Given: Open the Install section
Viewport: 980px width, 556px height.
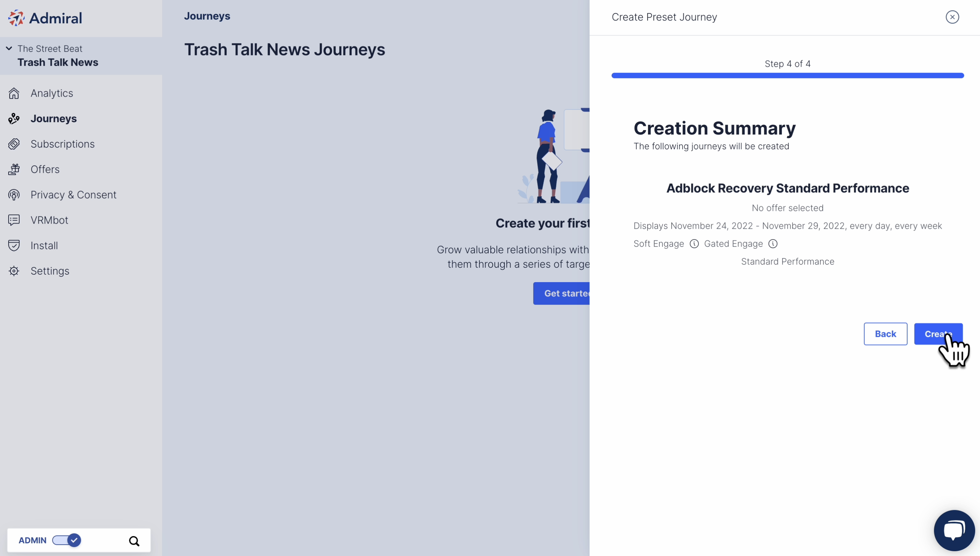Looking at the screenshot, I should point(44,245).
